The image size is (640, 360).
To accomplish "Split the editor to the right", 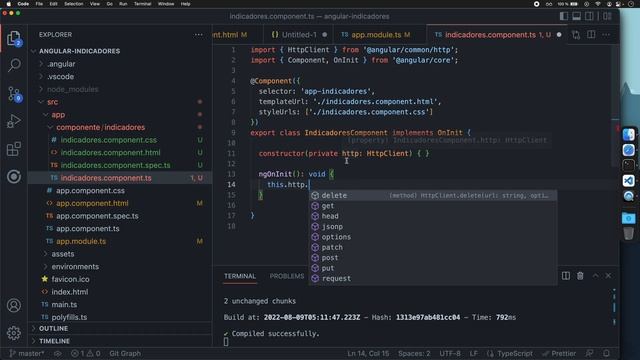I will (x=591, y=35).
